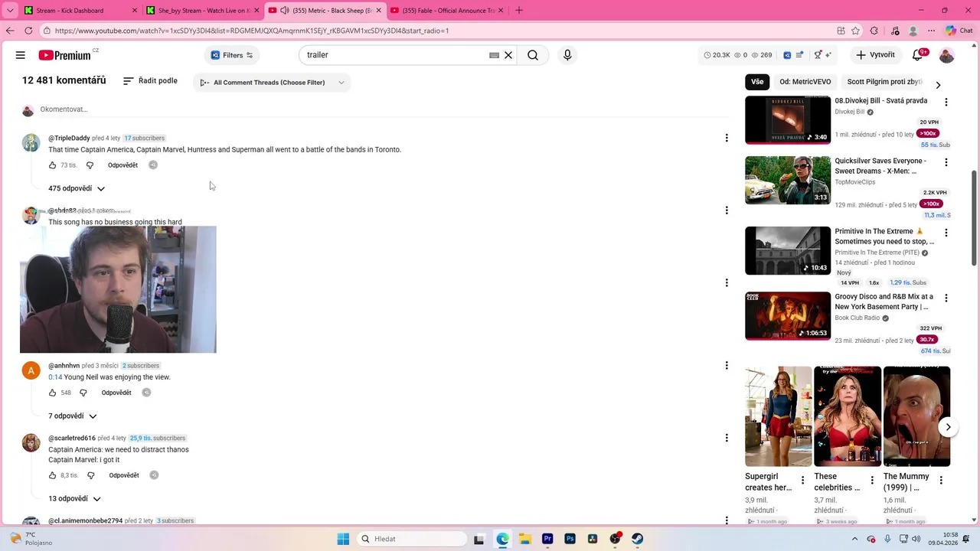Click the Okomentovat comment input field

tap(383, 109)
